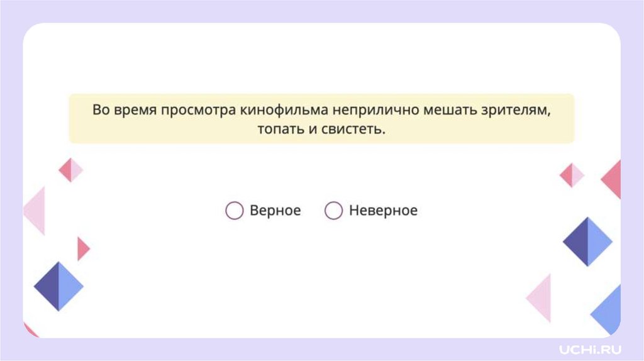Click the line "топать и свистеть."
644x361 pixels.
coord(321,130)
